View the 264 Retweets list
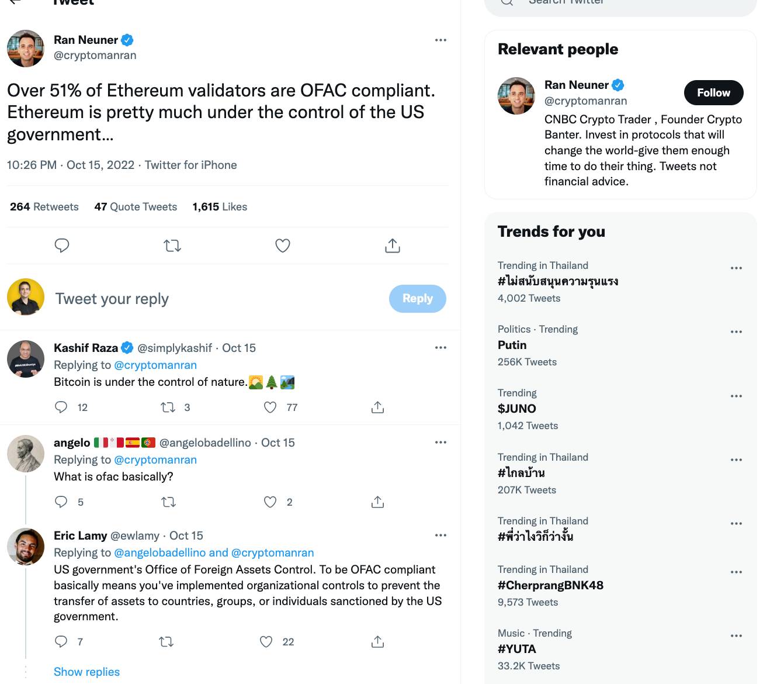Image resolution: width=784 pixels, height=684 pixels. pos(44,207)
